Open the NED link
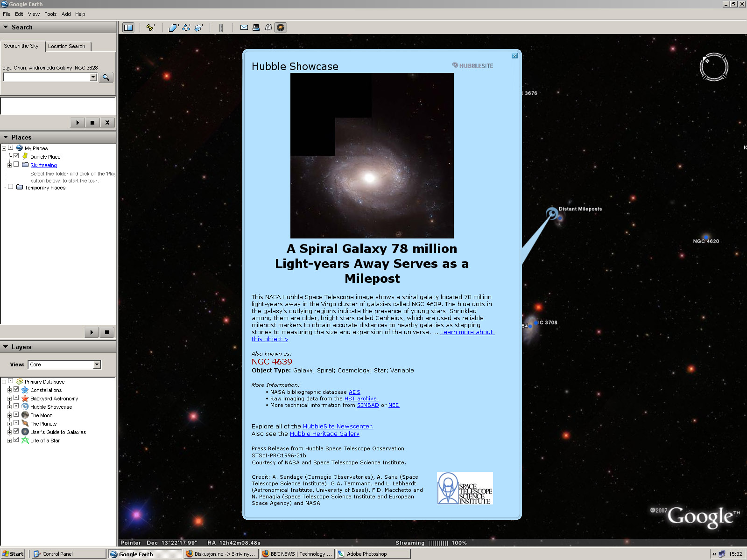The height and width of the screenshot is (560, 747). [x=394, y=405]
